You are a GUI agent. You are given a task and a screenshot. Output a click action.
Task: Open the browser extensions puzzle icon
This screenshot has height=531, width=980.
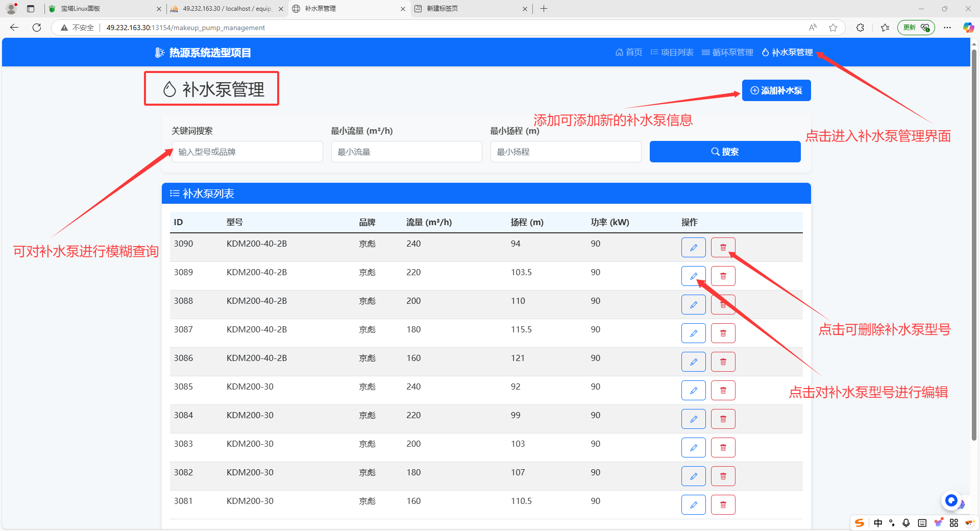point(860,28)
